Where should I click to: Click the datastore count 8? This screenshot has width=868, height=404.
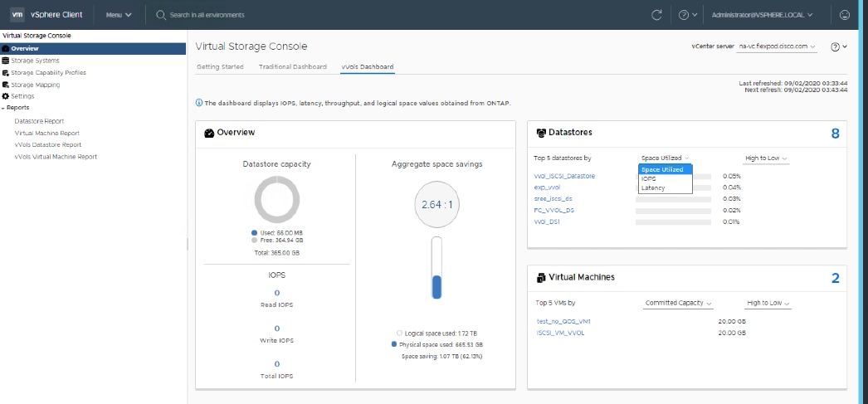pos(835,134)
